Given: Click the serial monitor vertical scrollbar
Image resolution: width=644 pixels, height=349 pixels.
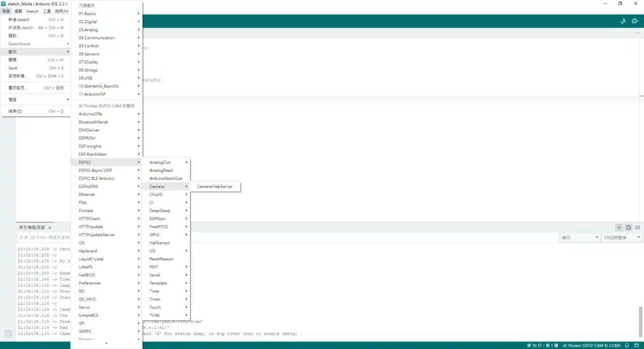Looking at the screenshot, I should point(640,321).
